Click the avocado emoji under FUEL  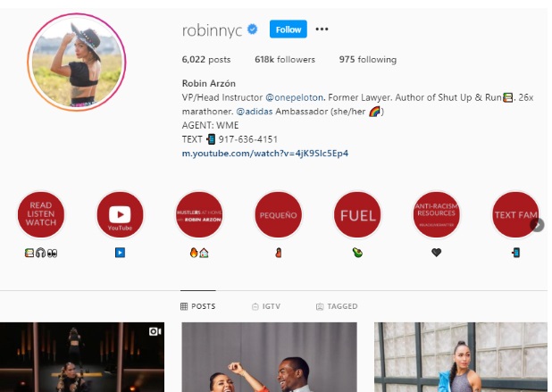coord(357,253)
